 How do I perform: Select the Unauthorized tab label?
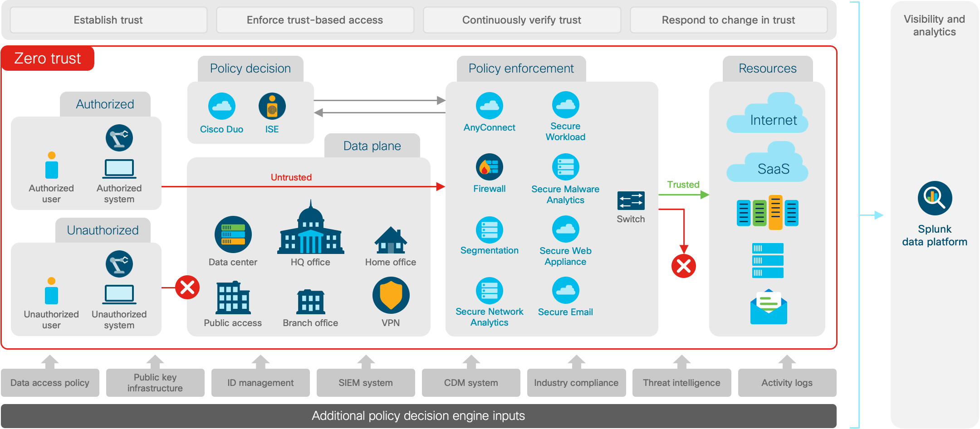[x=103, y=230]
